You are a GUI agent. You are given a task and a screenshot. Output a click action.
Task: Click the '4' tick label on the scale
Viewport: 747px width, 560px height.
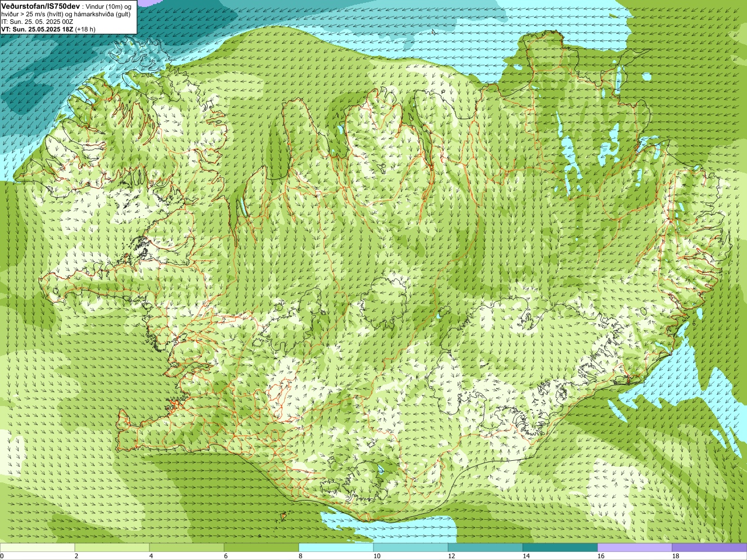pos(151,556)
